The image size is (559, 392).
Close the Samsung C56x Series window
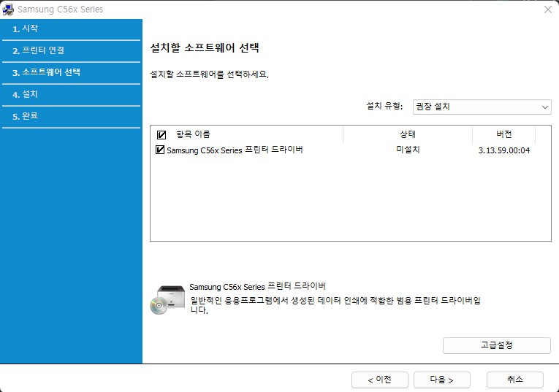548,9
